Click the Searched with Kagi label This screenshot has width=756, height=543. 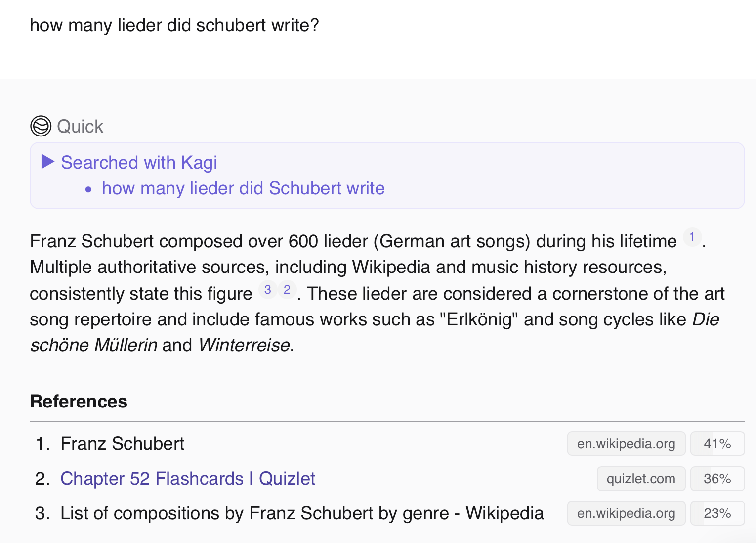[x=139, y=163]
